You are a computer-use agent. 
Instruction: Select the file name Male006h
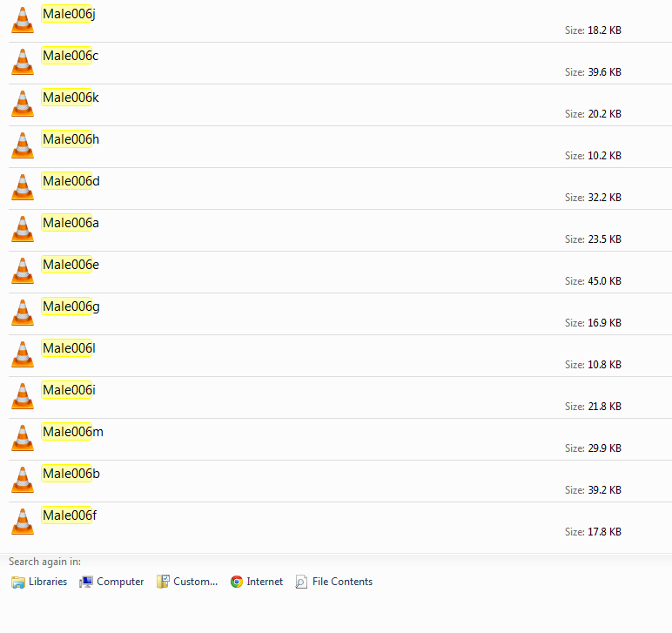click(71, 139)
